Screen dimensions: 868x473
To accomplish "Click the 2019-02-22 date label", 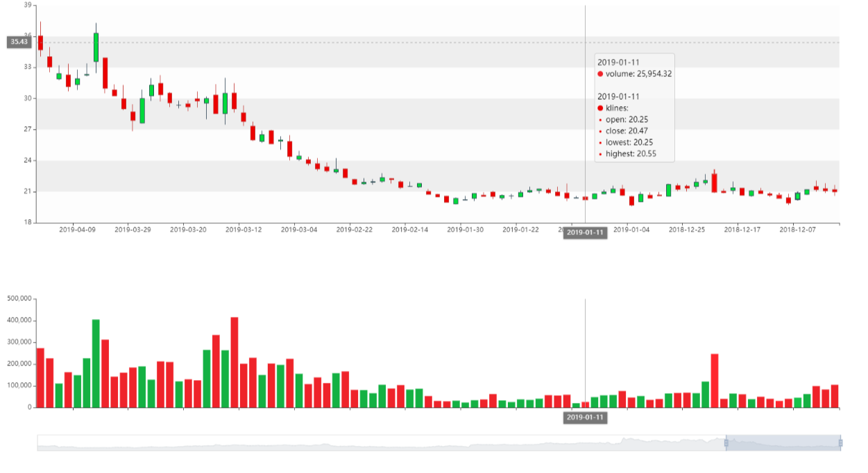I will point(355,230).
